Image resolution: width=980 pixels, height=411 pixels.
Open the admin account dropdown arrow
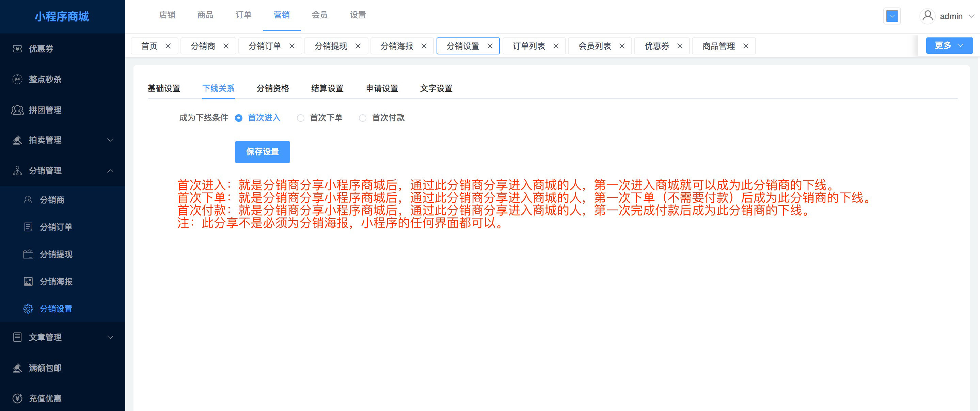971,16
